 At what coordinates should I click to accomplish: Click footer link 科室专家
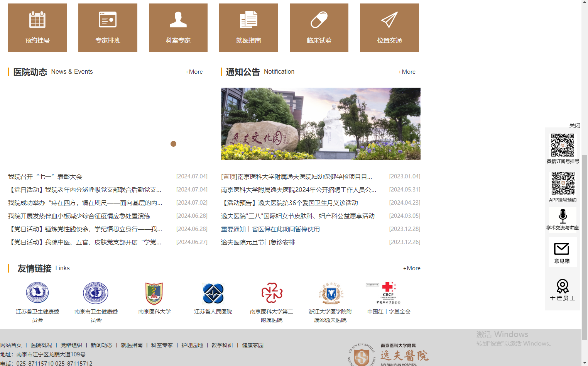pyautogui.click(x=162, y=345)
